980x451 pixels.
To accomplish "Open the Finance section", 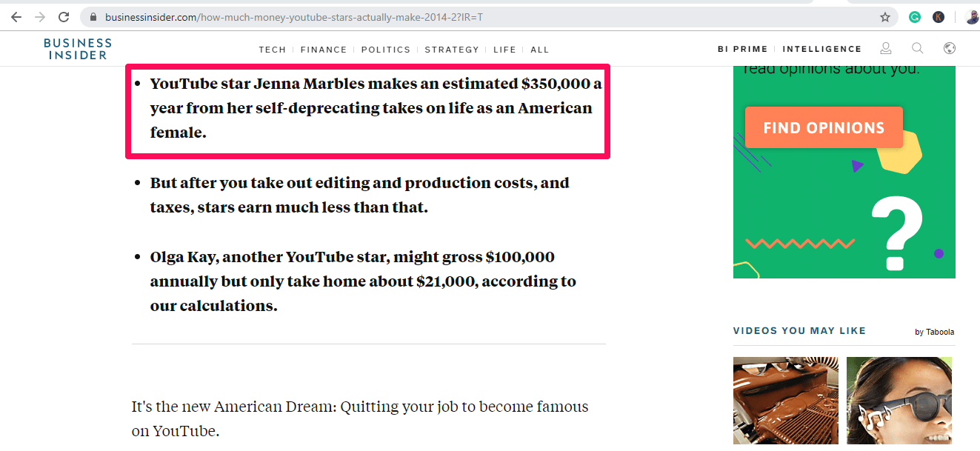I will [x=324, y=50].
